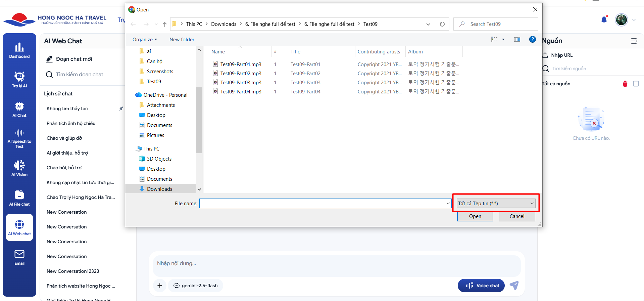The width and height of the screenshot is (644, 301).
Task: Click the File name input field
Action: (x=323, y=203)
